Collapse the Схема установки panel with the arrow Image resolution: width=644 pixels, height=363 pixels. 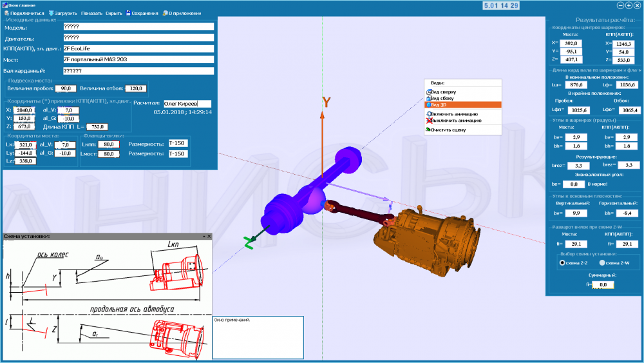coord(204,237)
